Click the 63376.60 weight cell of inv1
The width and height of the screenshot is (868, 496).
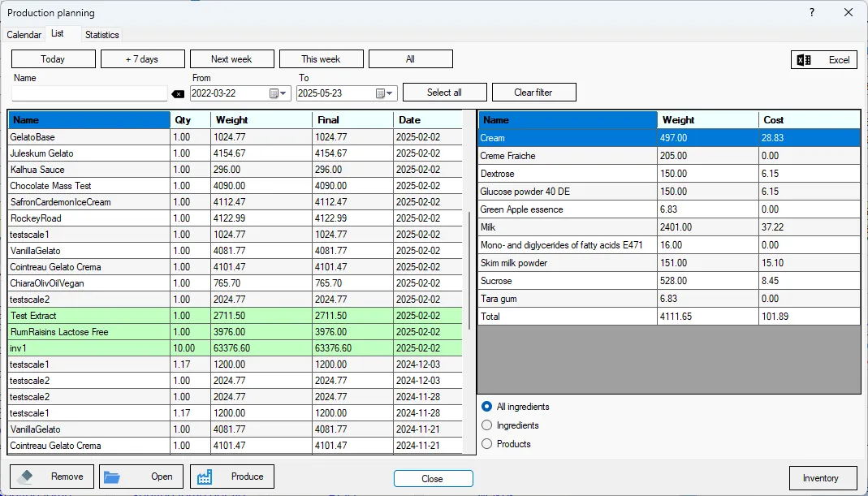pos(261,348)
